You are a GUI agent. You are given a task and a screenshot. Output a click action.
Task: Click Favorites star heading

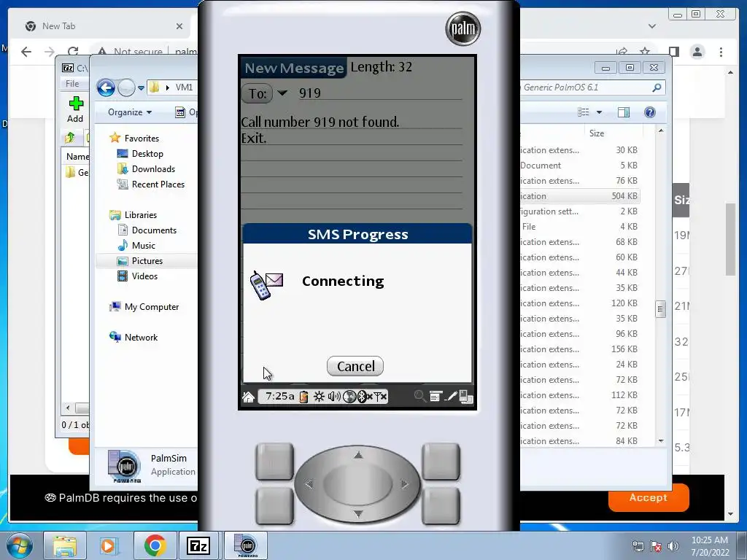point(142,138)
